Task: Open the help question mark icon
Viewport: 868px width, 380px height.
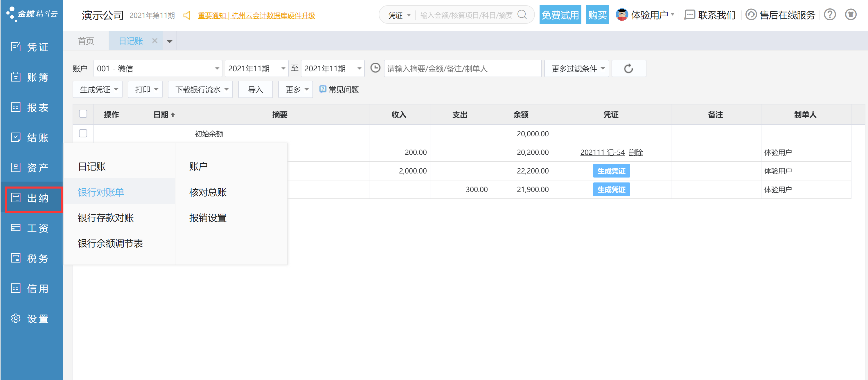Action: [x=830, y=15]
